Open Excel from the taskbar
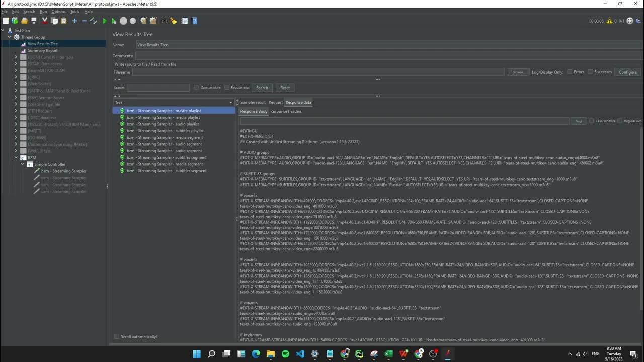 pos(388,354)
